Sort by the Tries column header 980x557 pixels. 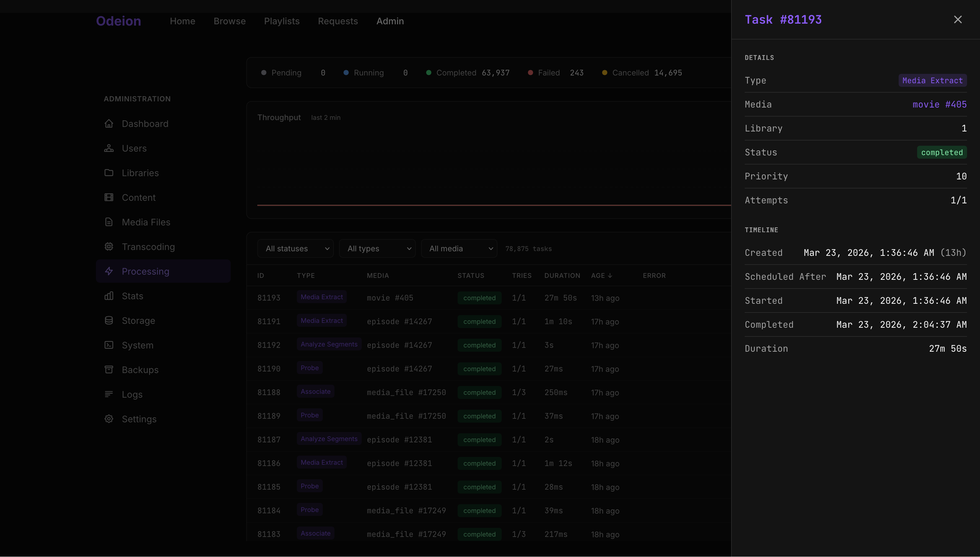click(522, 276)
